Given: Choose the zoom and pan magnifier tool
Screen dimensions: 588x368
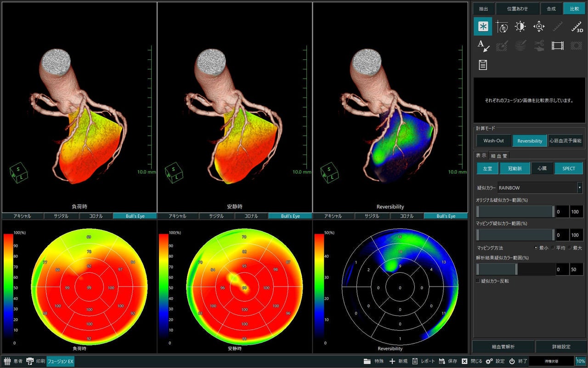Looking at the screenshot, I should pyautogui.click(x=539, y=27).
